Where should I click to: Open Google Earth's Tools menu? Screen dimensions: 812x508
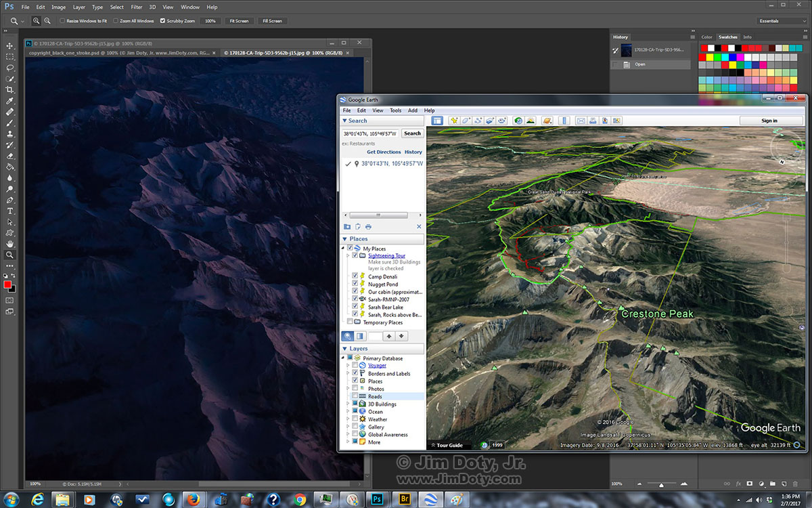[x=395, y=110]
